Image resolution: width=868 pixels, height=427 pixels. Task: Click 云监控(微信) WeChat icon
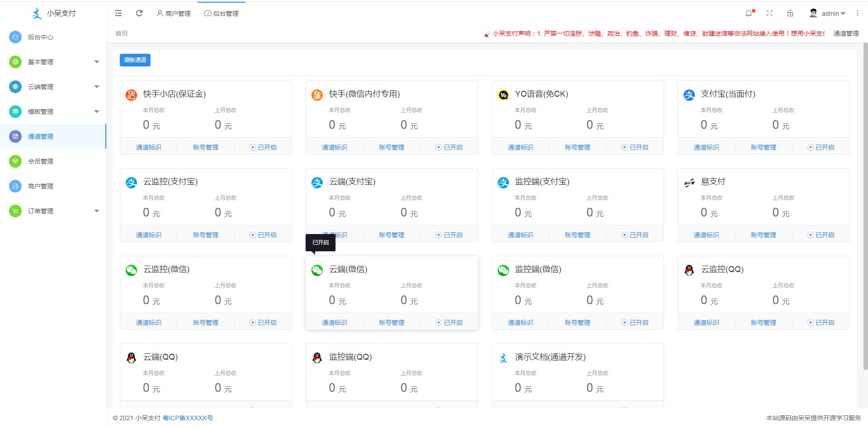(131, 270)
